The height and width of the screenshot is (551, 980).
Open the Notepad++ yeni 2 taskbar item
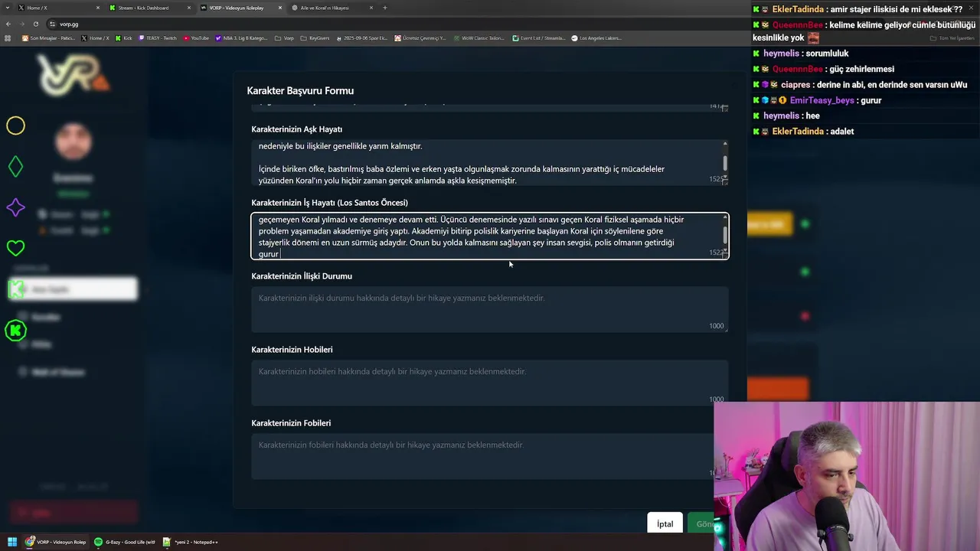pos(191,542)
